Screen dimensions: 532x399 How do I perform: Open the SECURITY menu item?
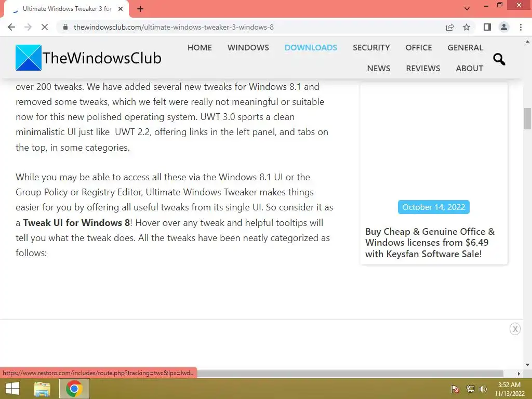pyautogui.click(x=371, y=47)
